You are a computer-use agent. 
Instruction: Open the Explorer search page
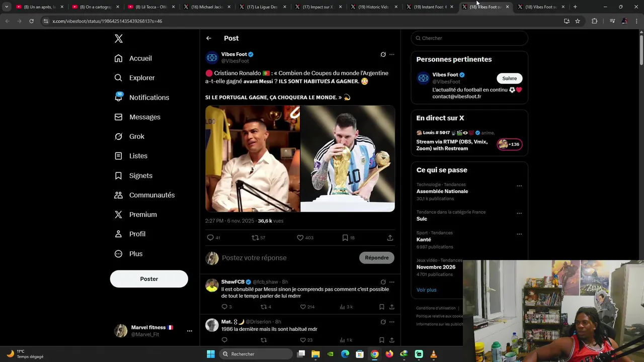[135, 78]
